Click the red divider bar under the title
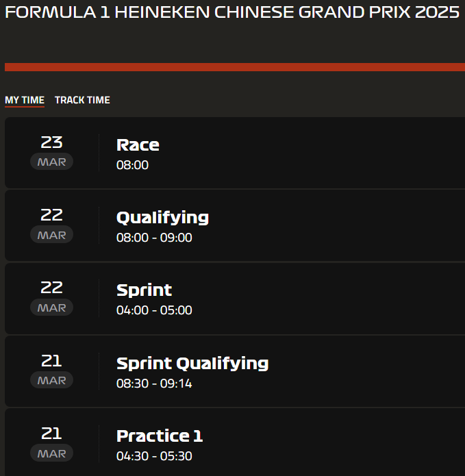 [x=235, y=67]
